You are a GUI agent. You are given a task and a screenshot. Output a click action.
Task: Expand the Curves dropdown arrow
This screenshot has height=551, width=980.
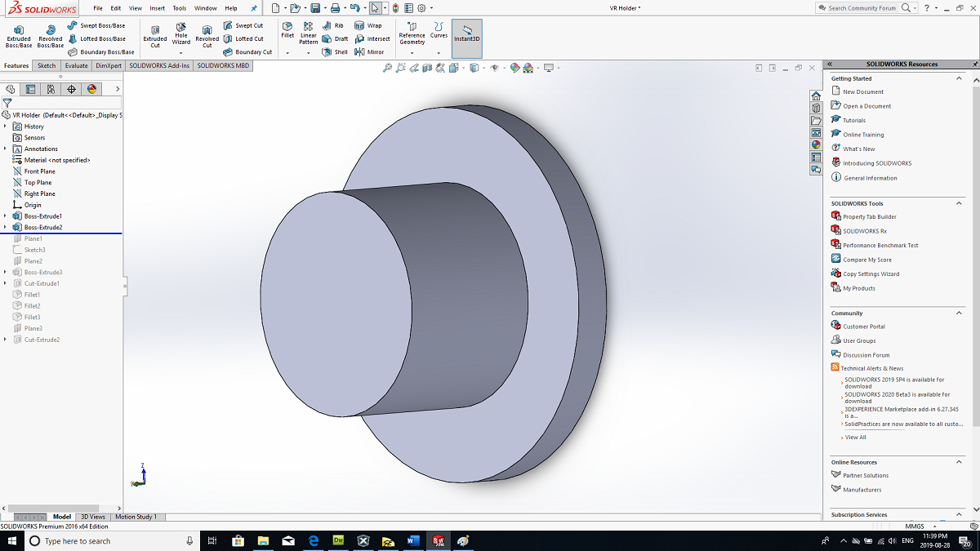[x=439, y=53]
